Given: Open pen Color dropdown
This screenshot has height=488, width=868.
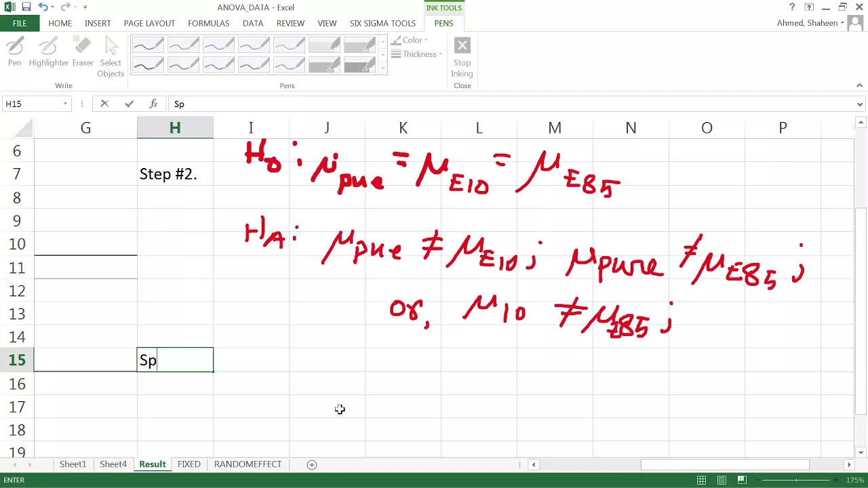Looking at the screenshot, I should (410, 40).
